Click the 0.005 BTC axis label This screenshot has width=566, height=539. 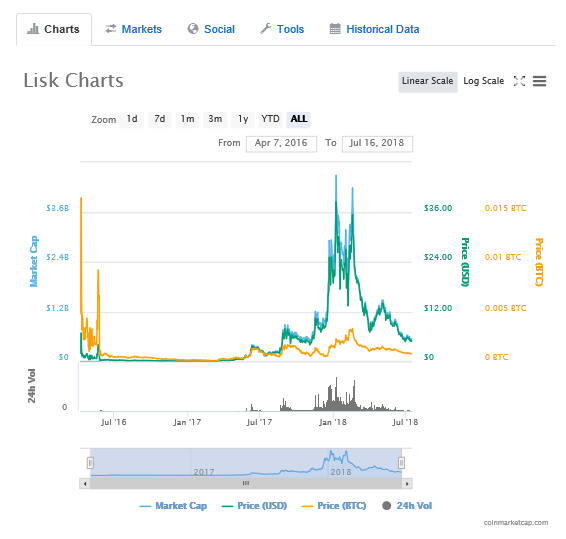(505, 308)
